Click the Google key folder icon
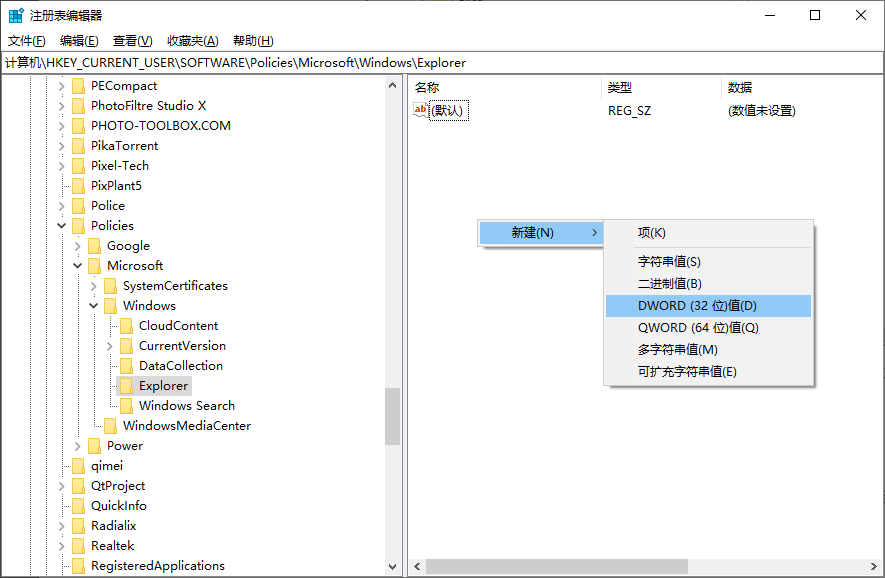The height and width of the screenshot is (578, 885). click(x=94, y=246)
